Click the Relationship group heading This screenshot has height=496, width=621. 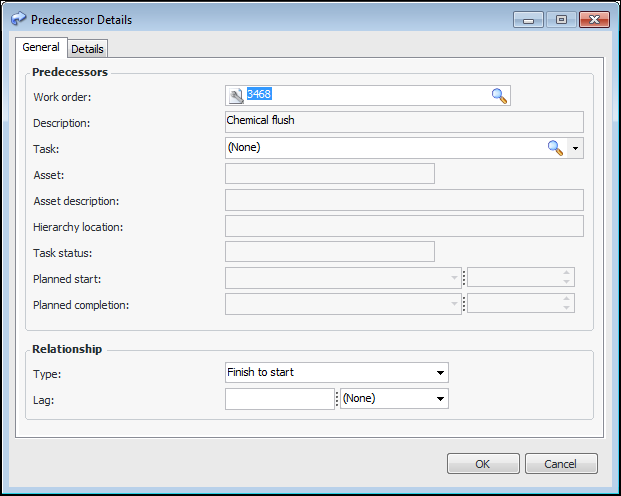67,349
